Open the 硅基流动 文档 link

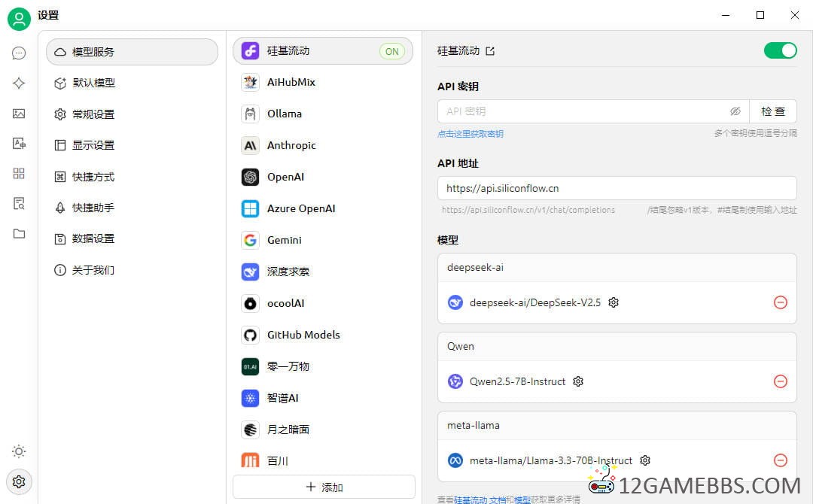[x=480, y=499]
